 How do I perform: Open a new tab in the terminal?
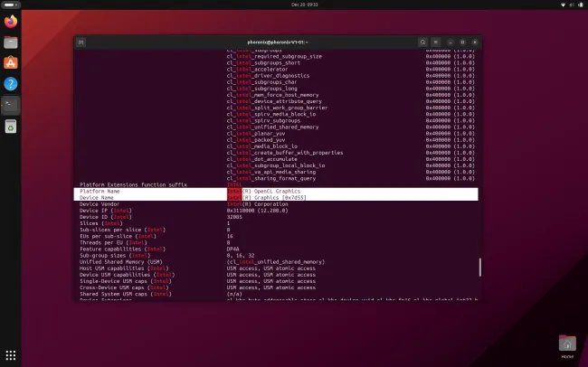pos(82,42)
